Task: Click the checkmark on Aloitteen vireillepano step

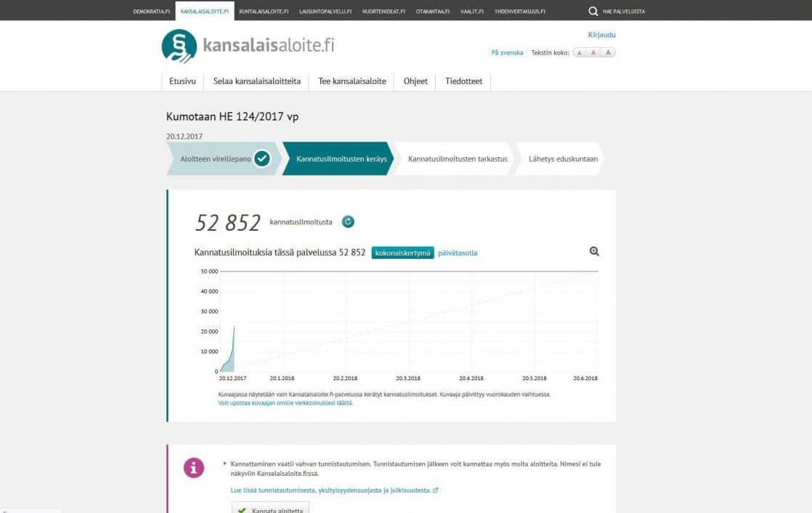Action: [262, 159]
